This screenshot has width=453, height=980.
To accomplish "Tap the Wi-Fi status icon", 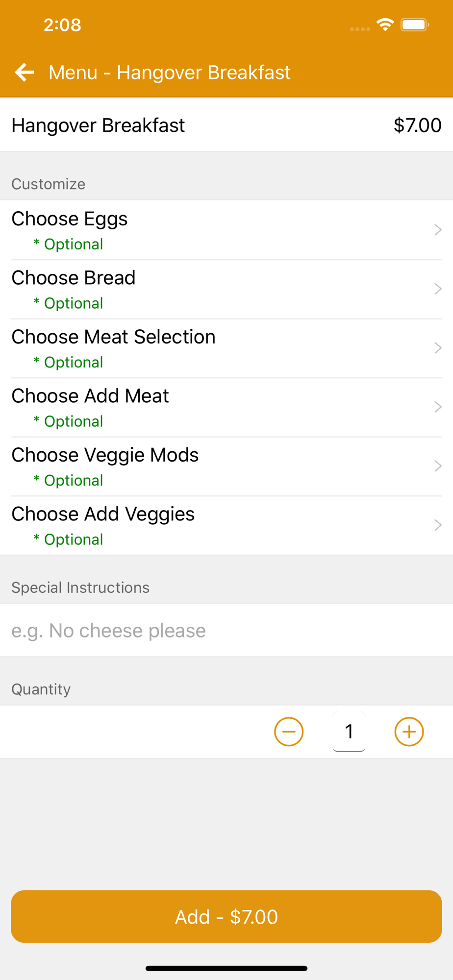I will click(385, 24).
